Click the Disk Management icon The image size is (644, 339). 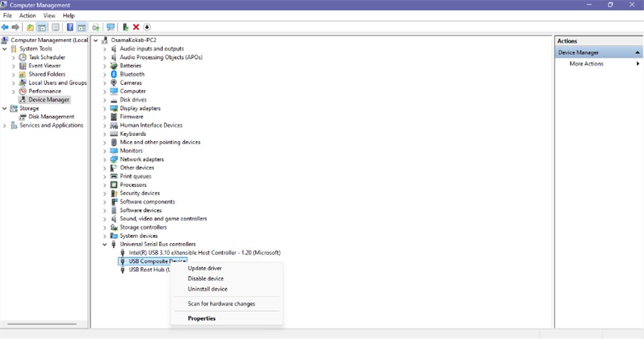23,117
